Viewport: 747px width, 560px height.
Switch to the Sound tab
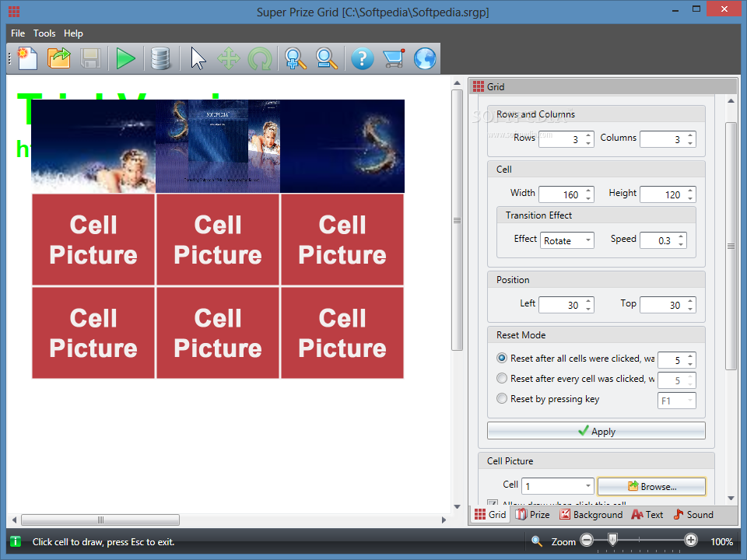point(693,515)
